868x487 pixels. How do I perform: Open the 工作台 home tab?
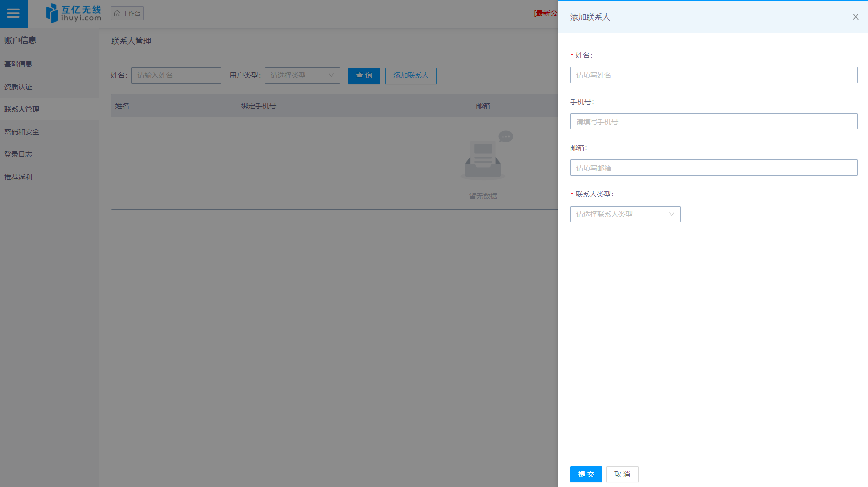(127, 13)
